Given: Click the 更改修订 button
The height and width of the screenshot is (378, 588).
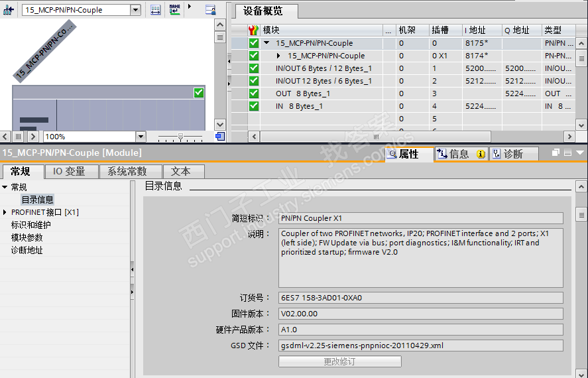Looking at the screenshot, I should [340, 361].
